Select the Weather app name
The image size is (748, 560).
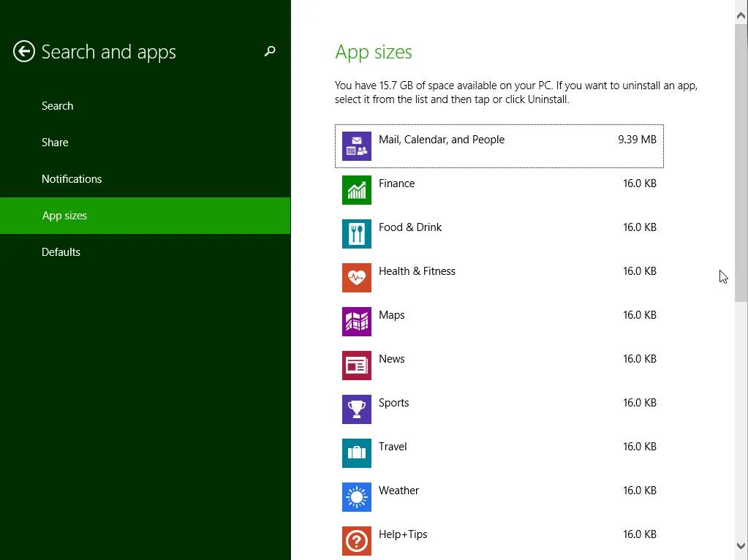(398, 491)
